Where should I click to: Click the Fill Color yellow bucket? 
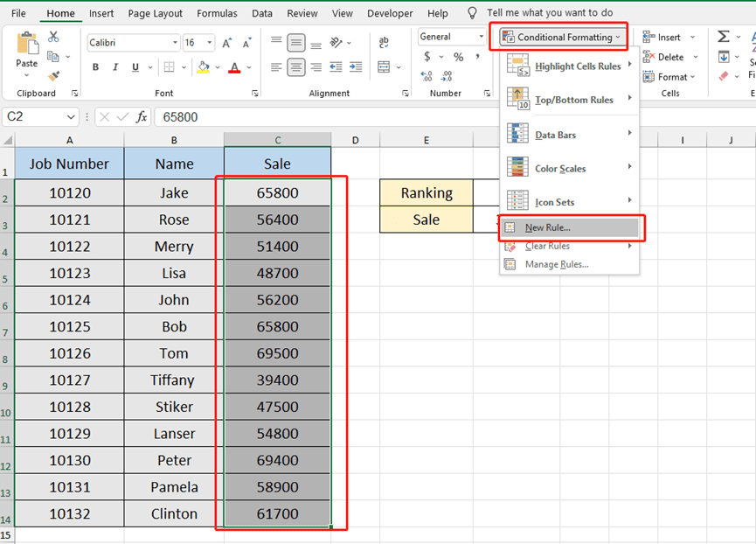204,67
